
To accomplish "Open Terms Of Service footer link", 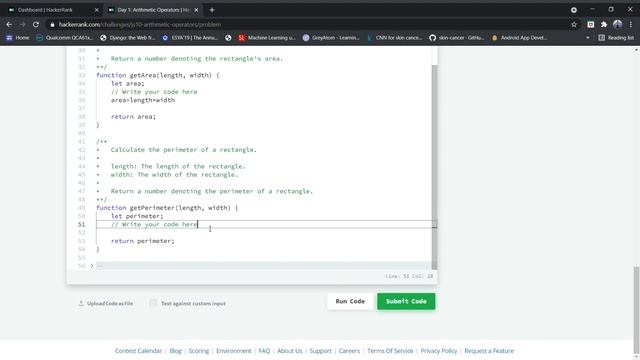I will pos(390,351).
